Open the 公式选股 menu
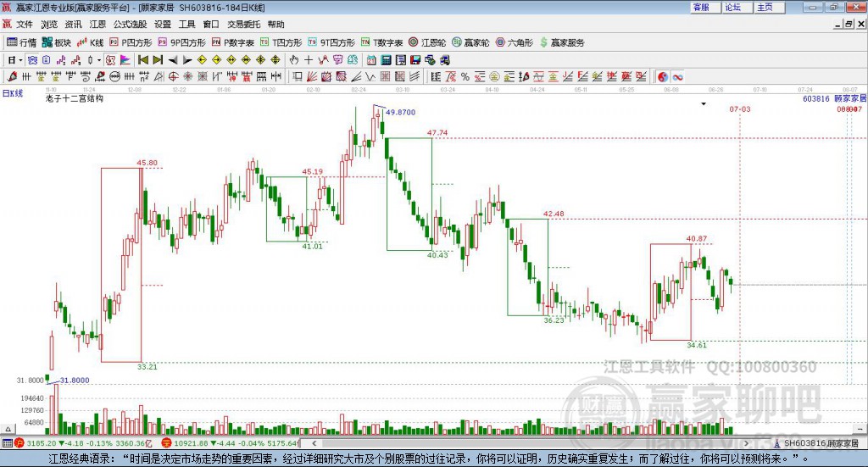Viewport: 868px width, 467px height. point(130,25)
